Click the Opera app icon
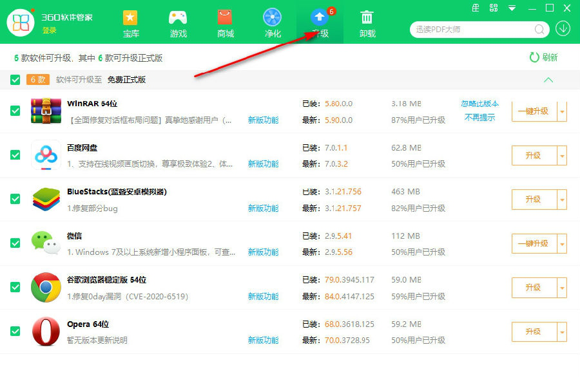 (x=46, y=331)
